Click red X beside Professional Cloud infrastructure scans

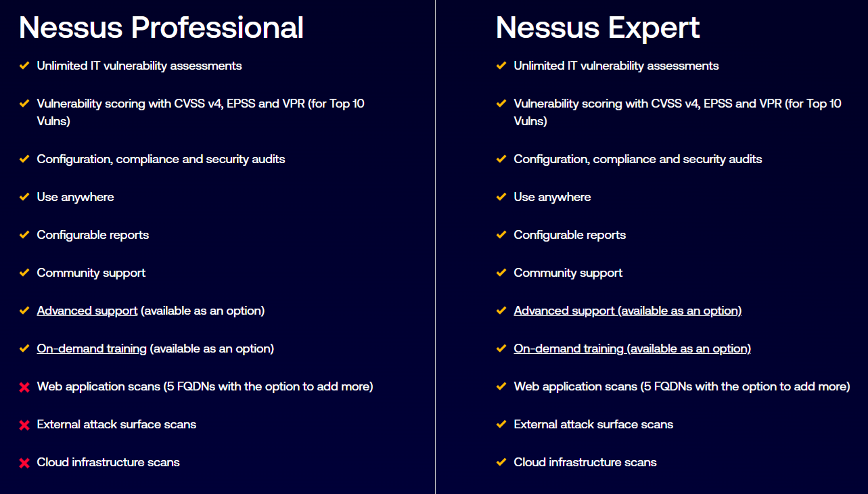[24, 463]
